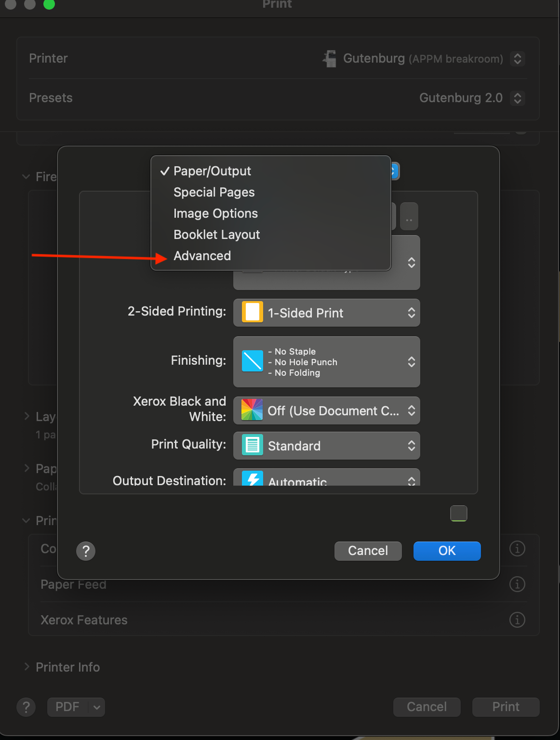The height and width of the screenshot is (740, 560).
Task: Open the 2-Sided Printing dropdown
Action: coord(326,313)
